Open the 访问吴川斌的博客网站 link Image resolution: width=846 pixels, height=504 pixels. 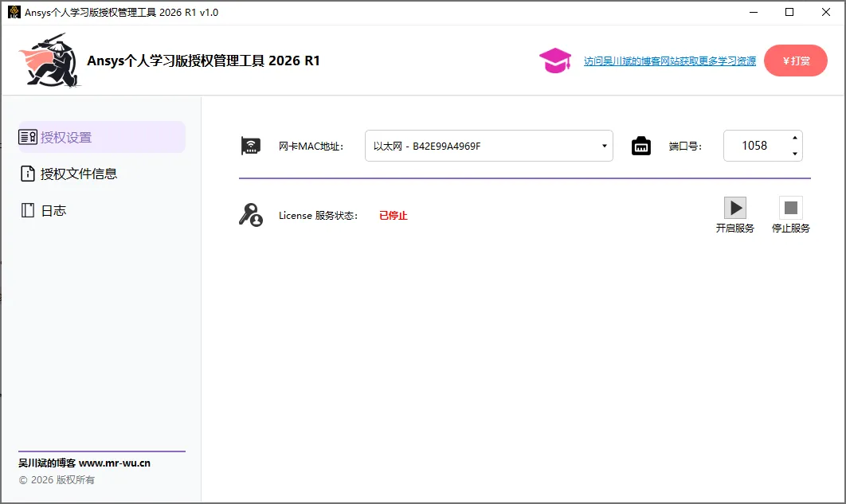point(670,61)
